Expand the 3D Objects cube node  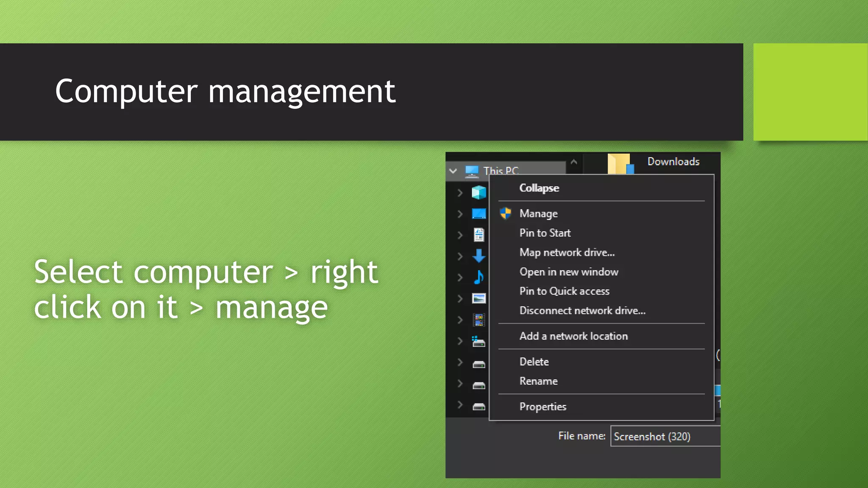point(460,193)
